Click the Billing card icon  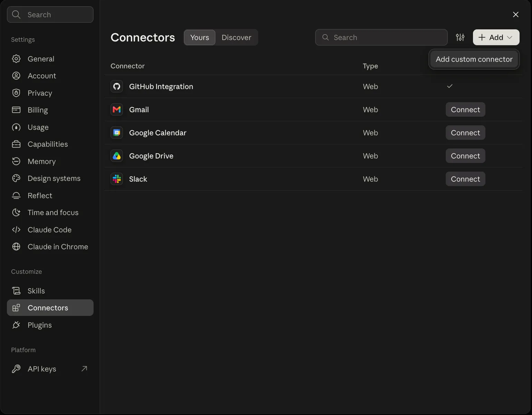(16, 110)
